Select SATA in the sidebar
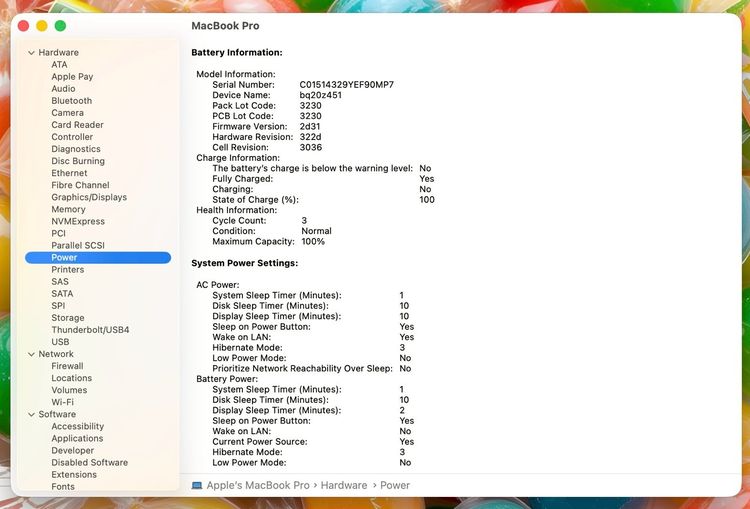750x509 pixels. tap(62, 293)
